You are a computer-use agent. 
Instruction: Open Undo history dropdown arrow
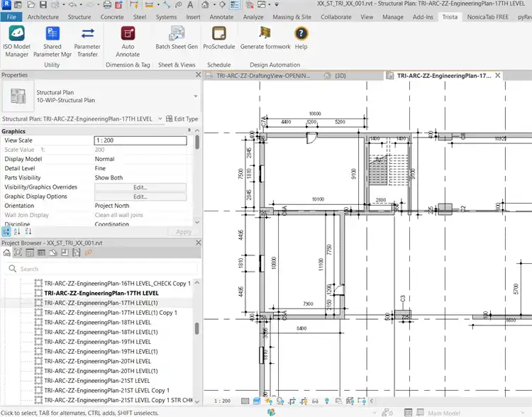[x=81, y=5]
